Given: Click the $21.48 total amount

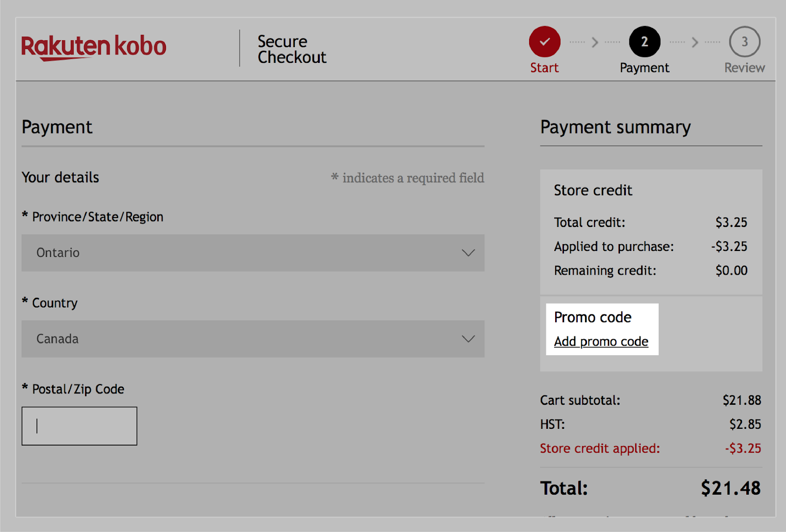Looking at the screenshot, I should [730, 488].
